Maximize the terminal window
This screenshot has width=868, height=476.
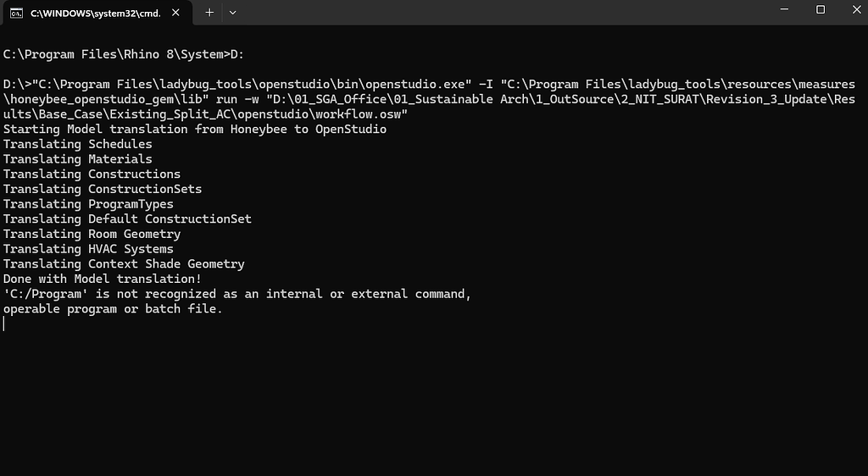pyautogui.click(x=821, y=9)
